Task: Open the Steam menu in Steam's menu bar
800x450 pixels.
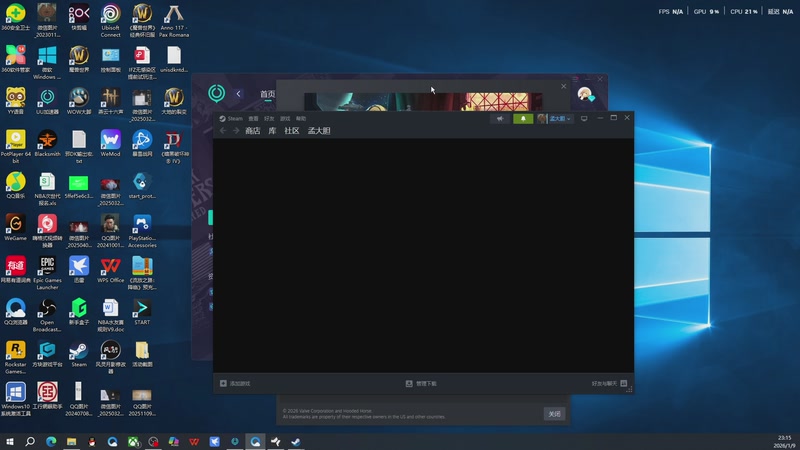Action: point(235,118)
